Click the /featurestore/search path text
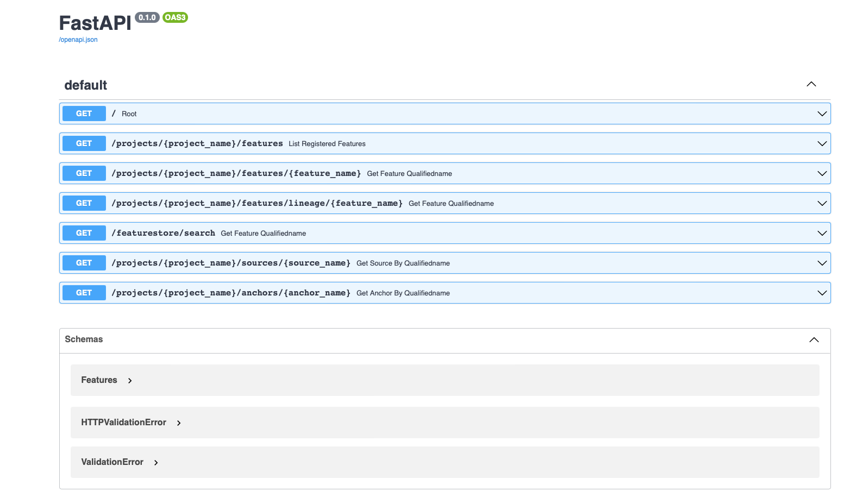Screen dimensions: 850x504 pyautogui.click(x=163, y=233)
